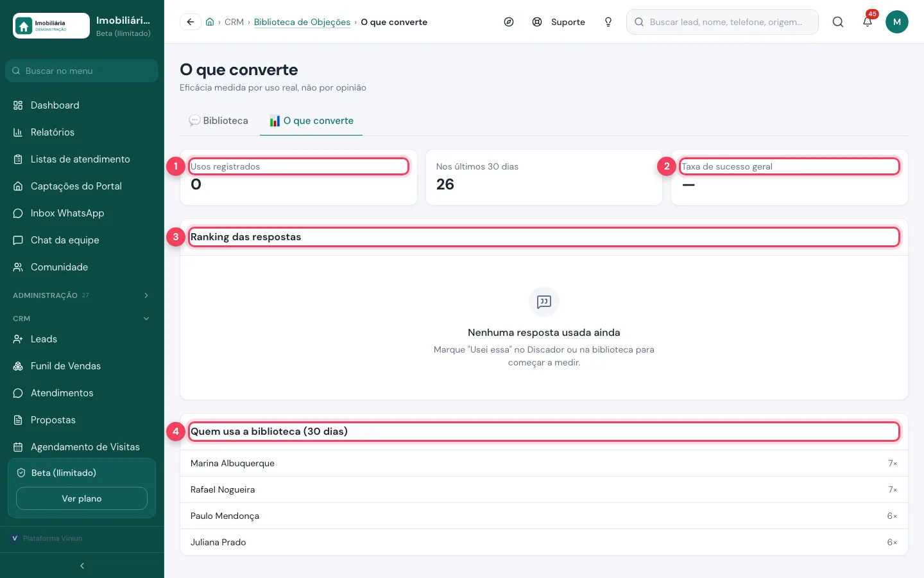
Task: Open Propostas page
Action: point(81,420)
